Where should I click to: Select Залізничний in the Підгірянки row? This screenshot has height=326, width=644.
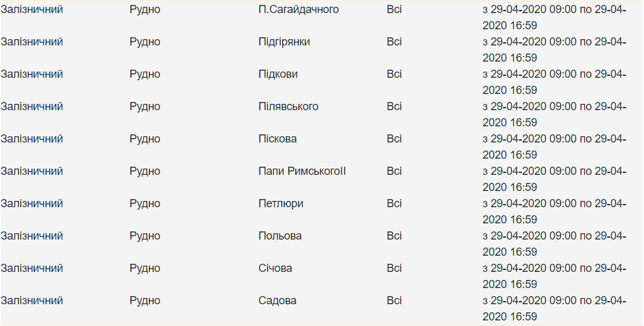coord(32,42)
